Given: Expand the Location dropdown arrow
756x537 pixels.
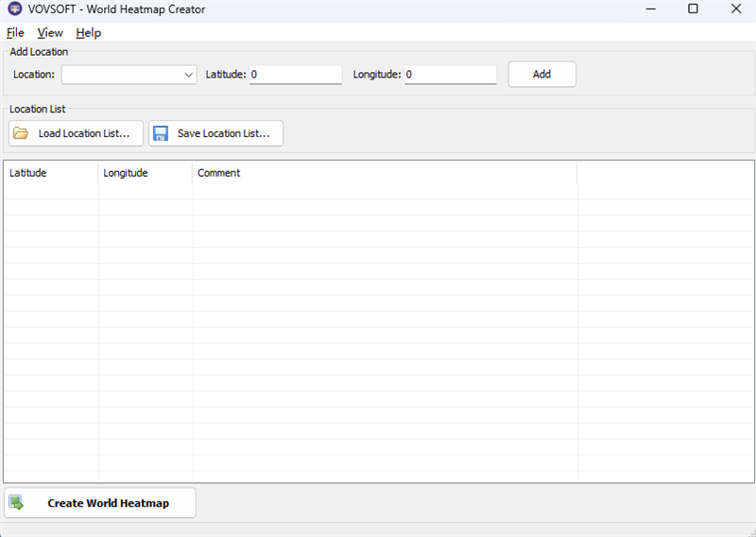Looking at the screenshot, I should tap(188, 75).
